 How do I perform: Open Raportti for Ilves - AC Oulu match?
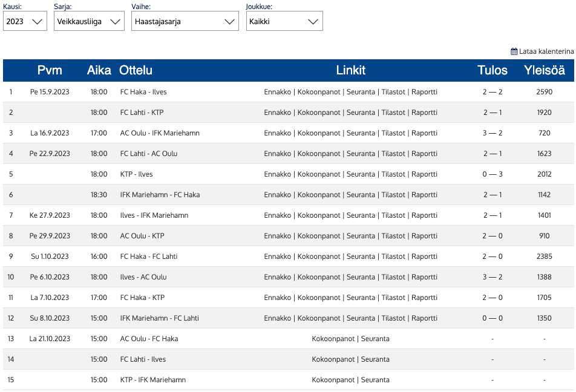pos(424,277)
